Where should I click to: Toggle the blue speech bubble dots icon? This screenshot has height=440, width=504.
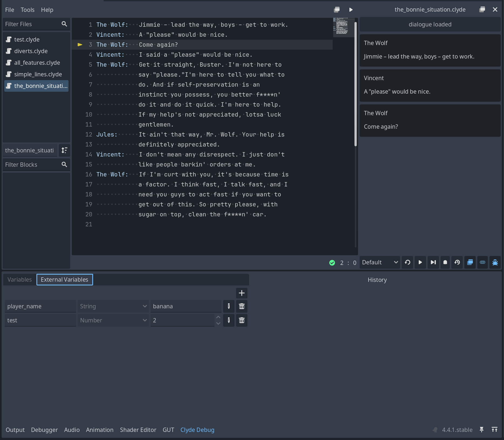(x=482, y=262)
